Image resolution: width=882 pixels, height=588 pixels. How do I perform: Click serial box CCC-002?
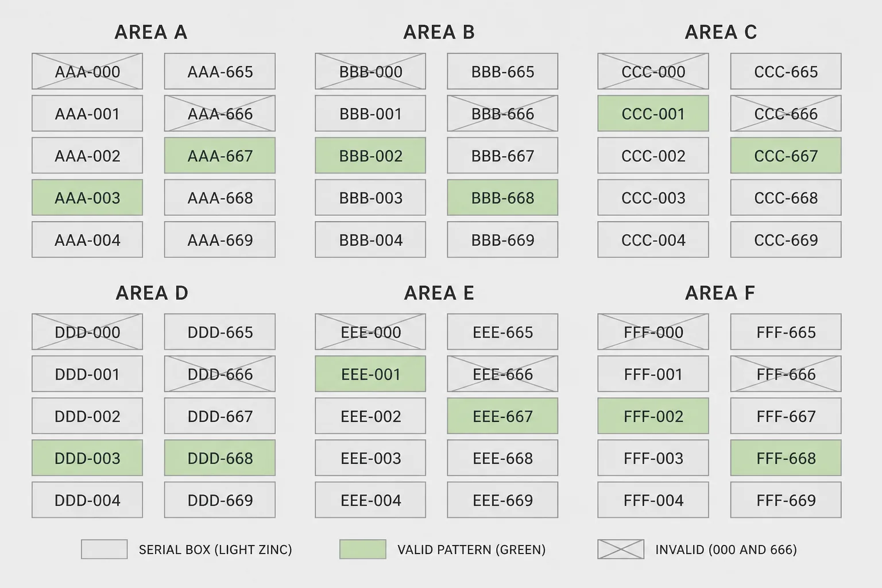pyautogui.click(x=653, y=155)
